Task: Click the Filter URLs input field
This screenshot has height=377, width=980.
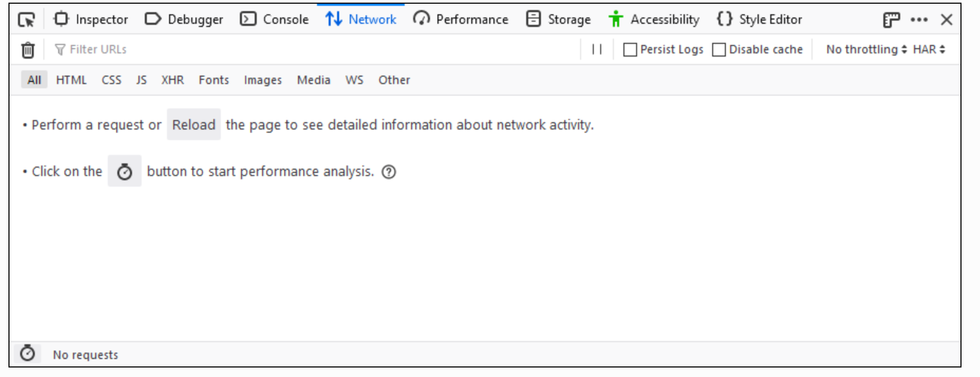Action: [317, 49]
